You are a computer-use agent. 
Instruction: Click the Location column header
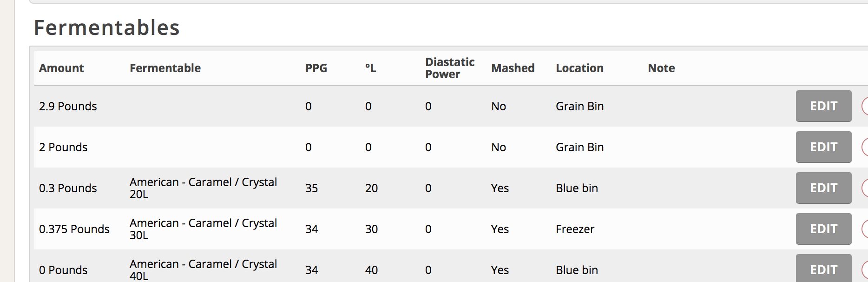point(579,68)
